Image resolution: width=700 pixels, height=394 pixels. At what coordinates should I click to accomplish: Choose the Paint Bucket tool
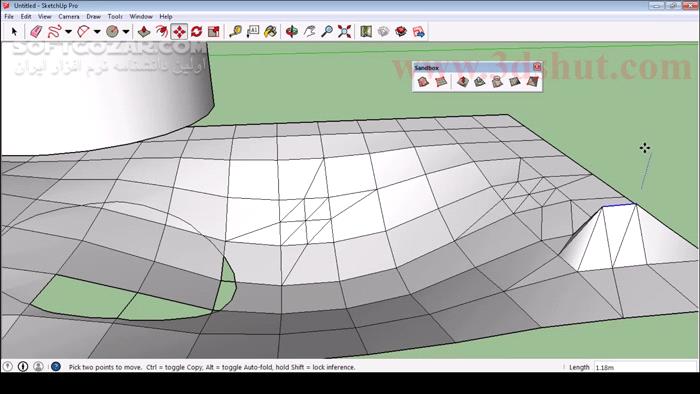[x=270, y=32]
